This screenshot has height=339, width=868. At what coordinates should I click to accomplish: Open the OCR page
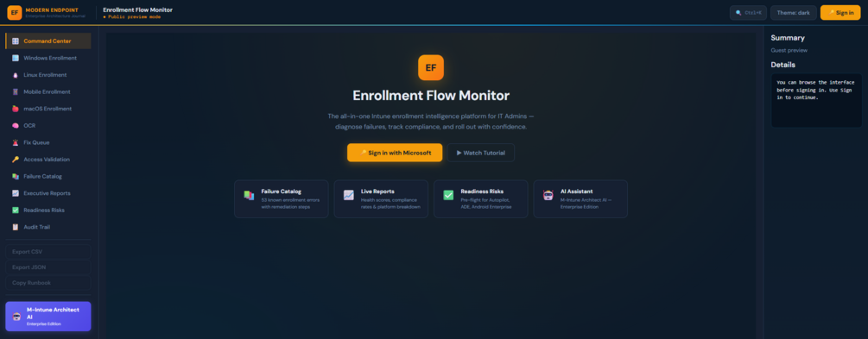click(x=48, y=126)
